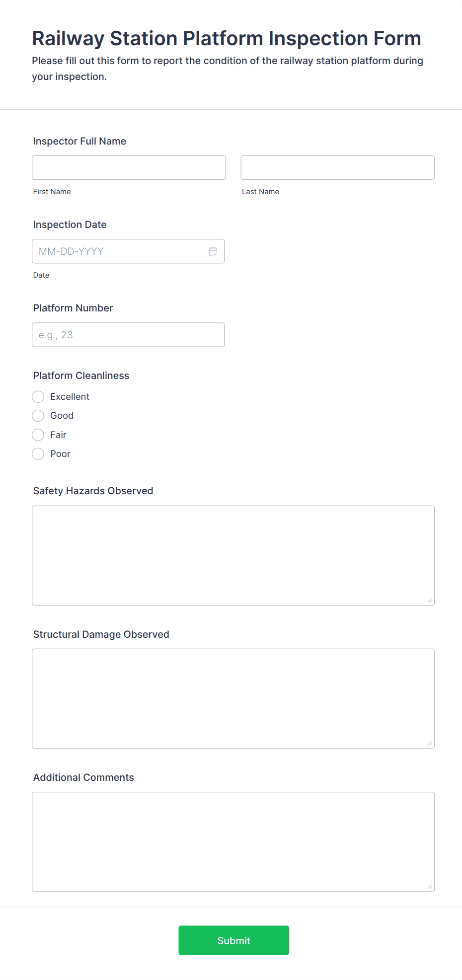Click the Additional Comments text area
This screenshot has height=980, width=462.
pos(233,841)
